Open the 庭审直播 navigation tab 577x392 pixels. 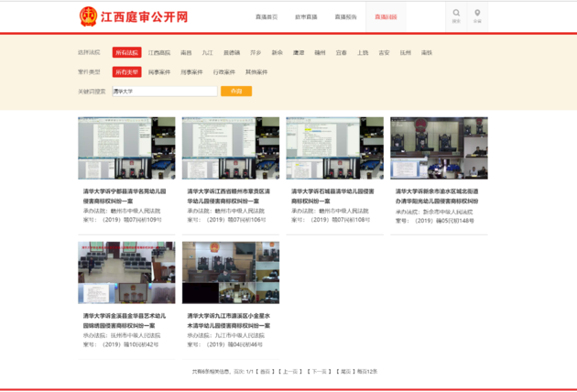click(306, 16)
